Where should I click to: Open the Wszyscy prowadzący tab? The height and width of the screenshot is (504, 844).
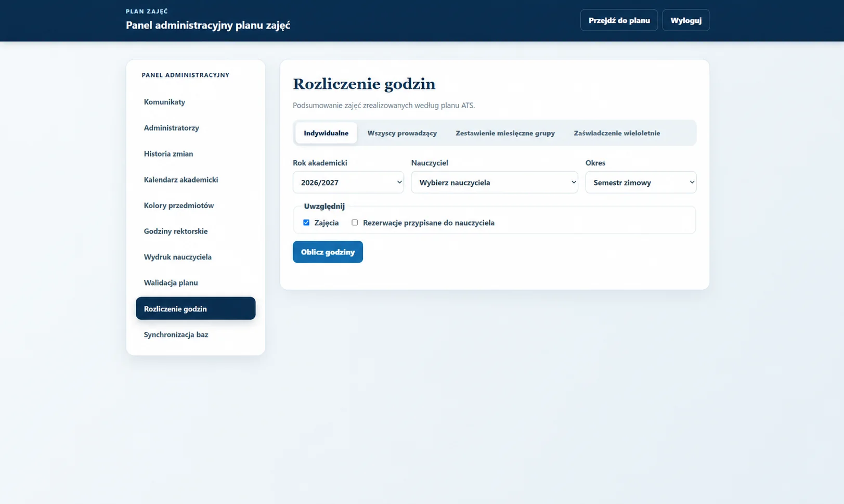402,133
